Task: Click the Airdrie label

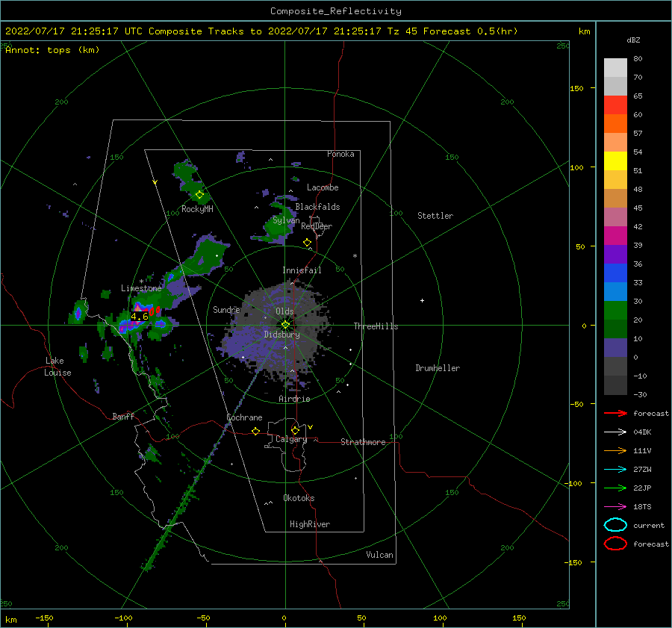Action: [294, 399]
